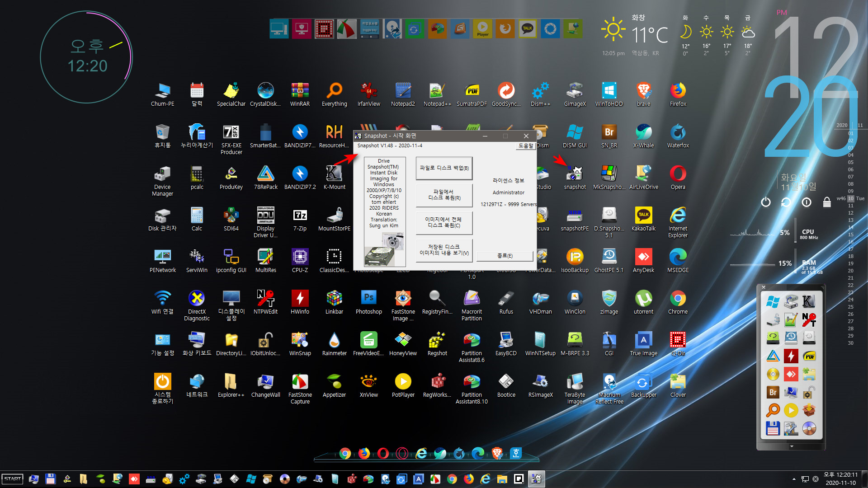
Task: Click the power icon in the Rainmeter widget
Action: tap(766, 202)
